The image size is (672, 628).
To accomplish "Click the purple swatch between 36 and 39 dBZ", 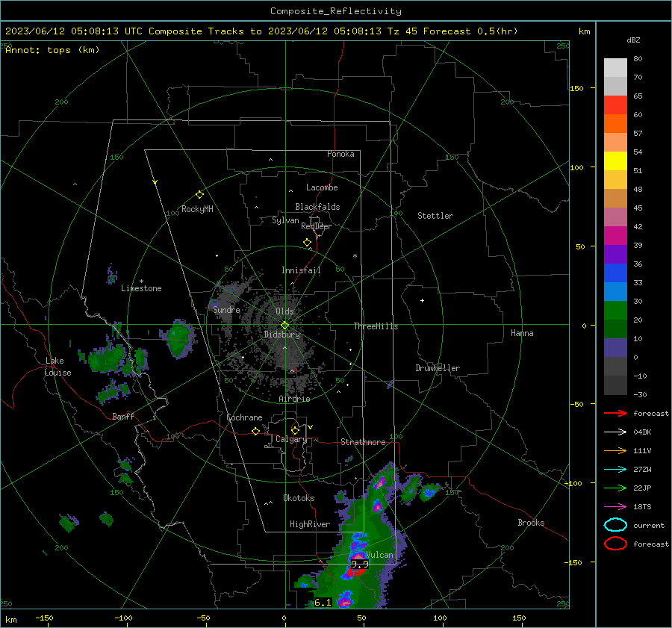I will [615, 254].
